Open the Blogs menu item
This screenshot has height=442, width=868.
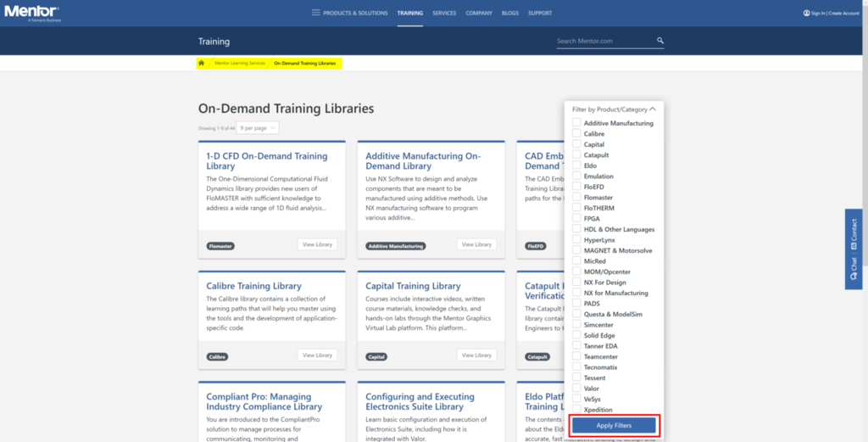[509, 13]
